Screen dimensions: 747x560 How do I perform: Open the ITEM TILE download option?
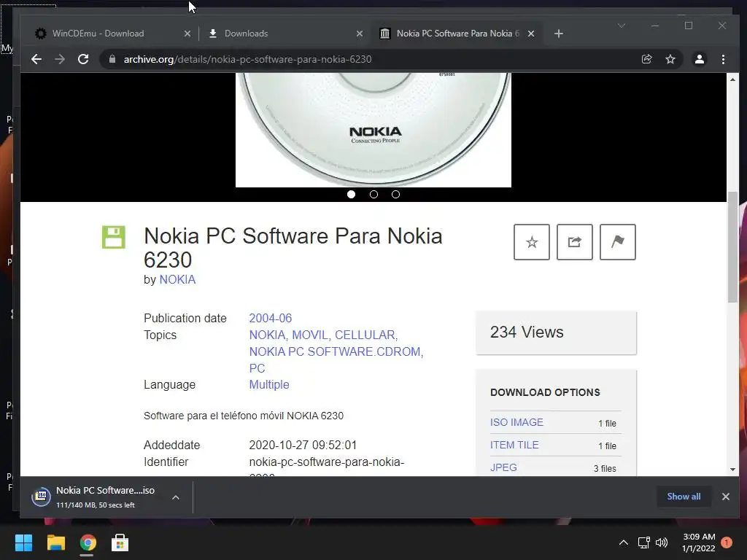click(x=514, y=445)
